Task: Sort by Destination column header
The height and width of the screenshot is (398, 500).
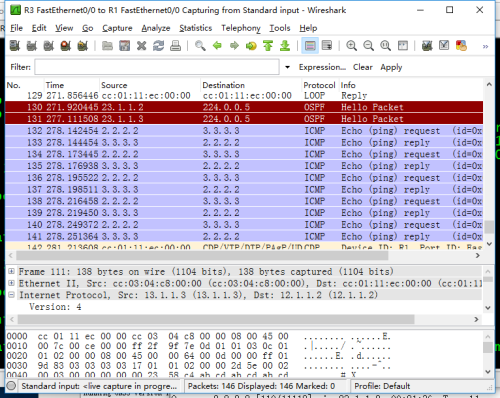Action: click(251, 85)
